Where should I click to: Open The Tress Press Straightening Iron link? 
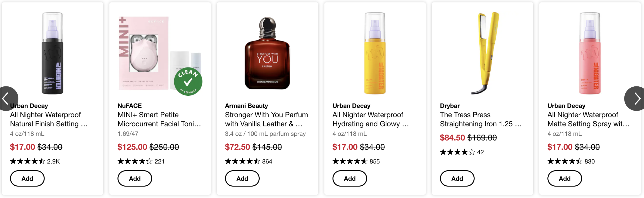click(480, 119)
